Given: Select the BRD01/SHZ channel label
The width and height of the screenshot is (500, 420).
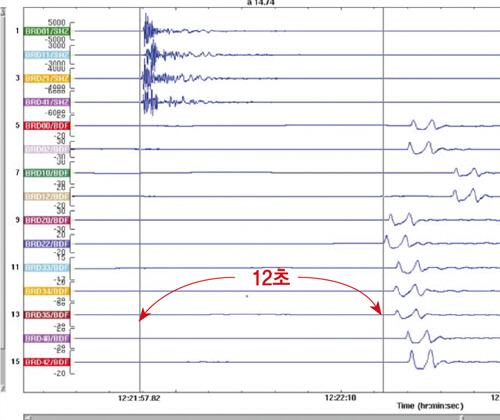Looking at the screenshot, I should pos(47,31).
